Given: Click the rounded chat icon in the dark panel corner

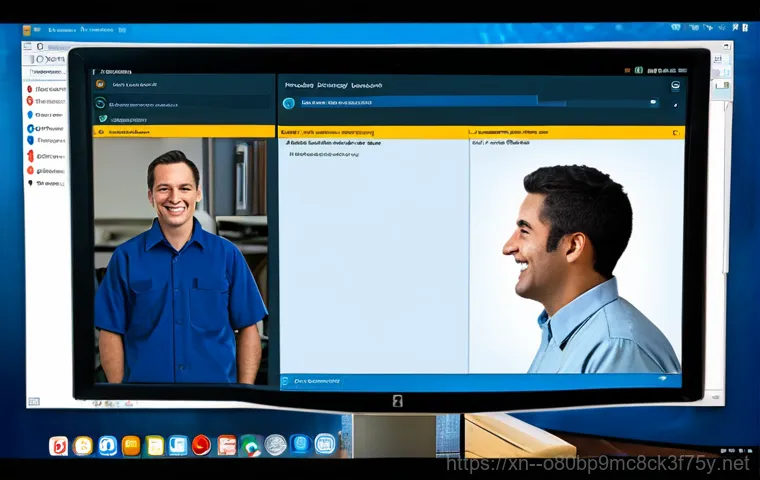Looking at the screenshot, I should coord(675,86).
